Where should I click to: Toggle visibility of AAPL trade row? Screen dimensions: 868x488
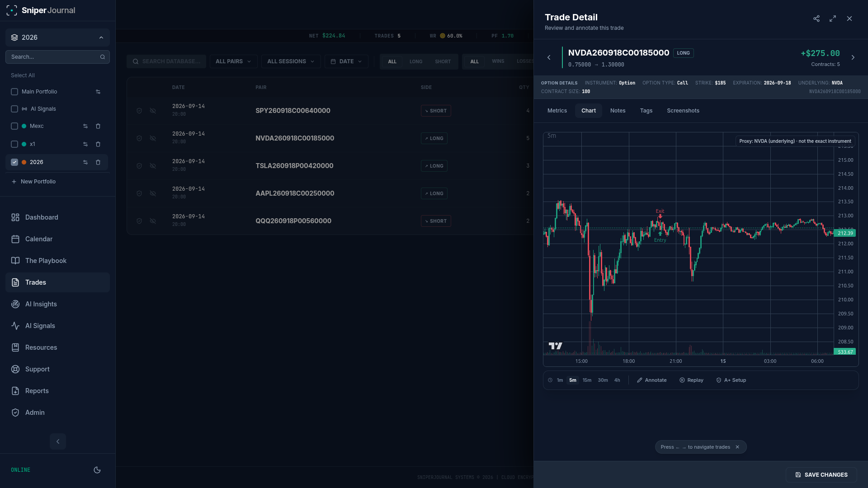pyautogui.click(x=153, y=193)
